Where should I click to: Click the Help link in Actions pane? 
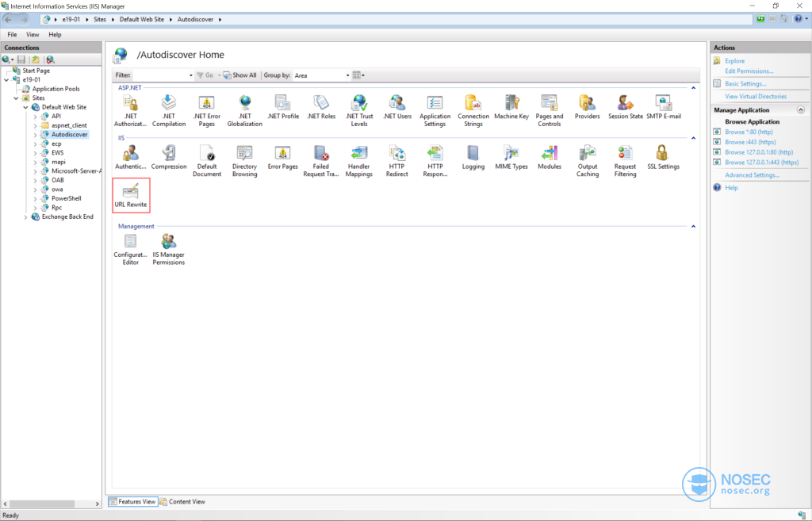point(731,188)
